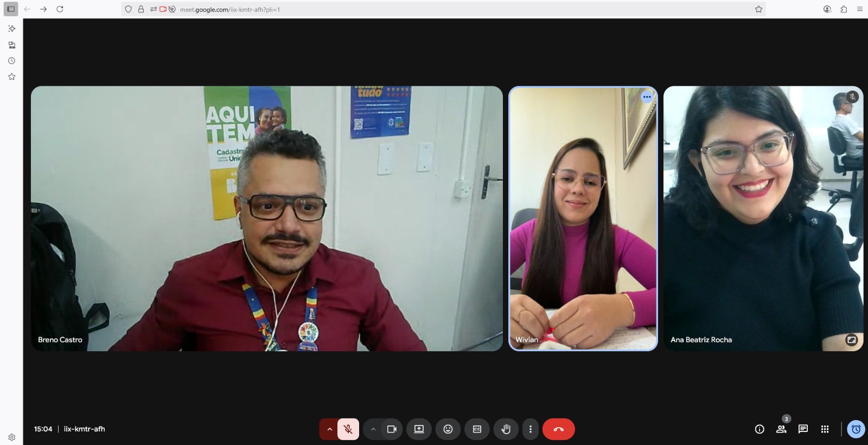Start presenting your screen

[x=419, y=429]
